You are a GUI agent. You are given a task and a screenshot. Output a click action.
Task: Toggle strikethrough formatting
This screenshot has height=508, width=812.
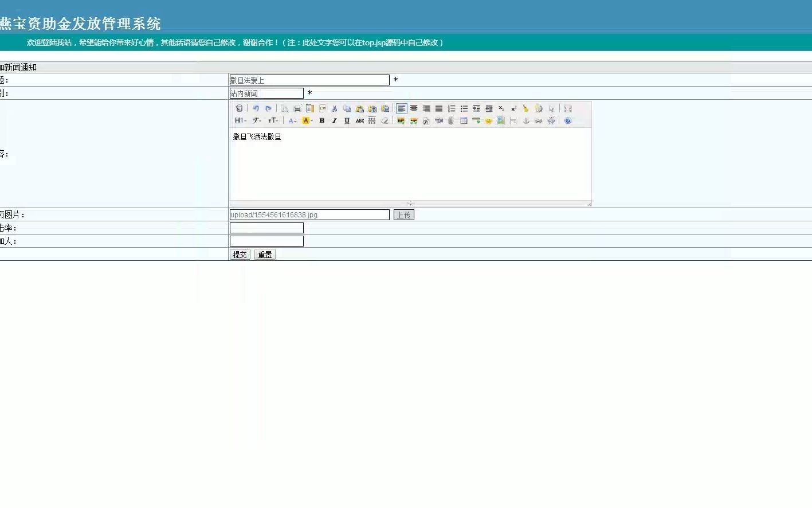pos(360,120)
